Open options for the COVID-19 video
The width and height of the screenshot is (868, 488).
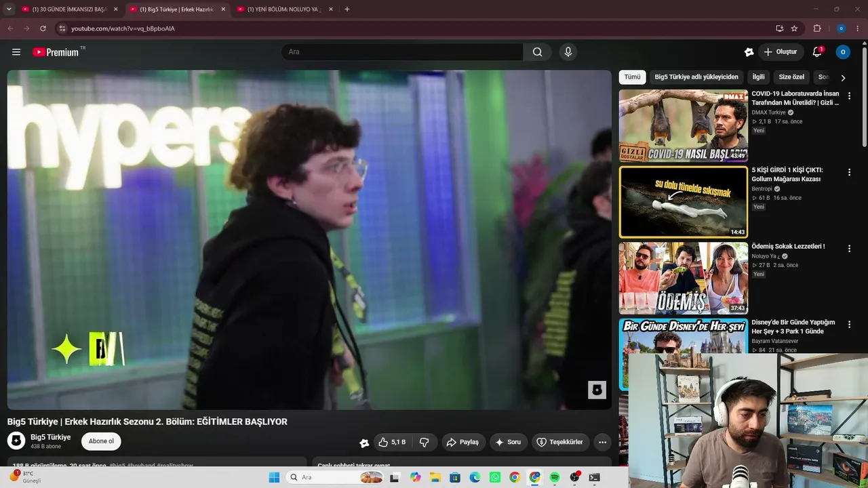coord(849,96)
